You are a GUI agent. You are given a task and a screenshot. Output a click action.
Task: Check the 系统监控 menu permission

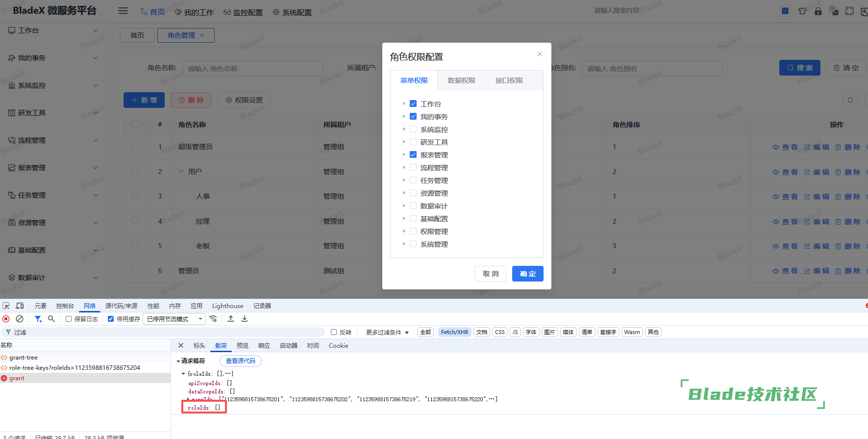(413, 129)
